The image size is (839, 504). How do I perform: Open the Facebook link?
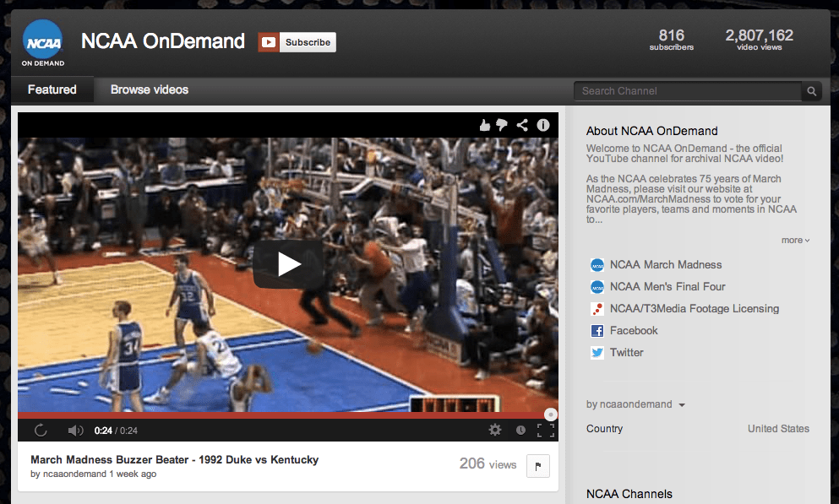click(634, 330)
